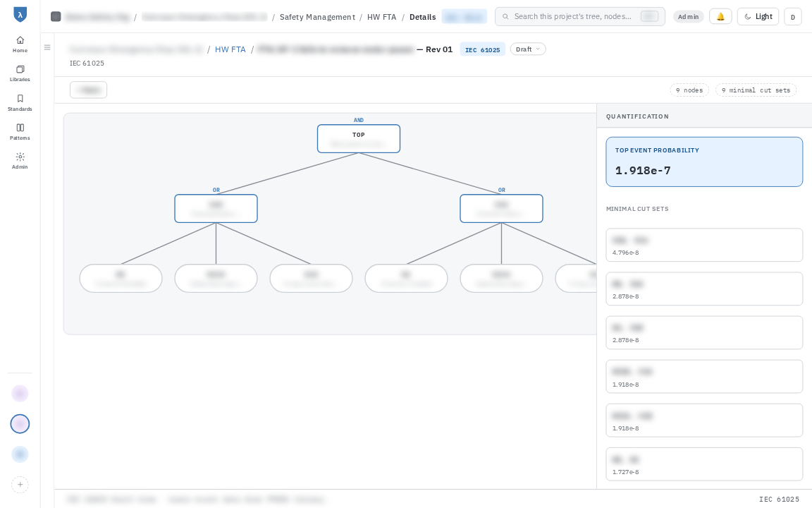Click the Quantification panel header
The image size is (812, 508).
click(x=704, y=116)
